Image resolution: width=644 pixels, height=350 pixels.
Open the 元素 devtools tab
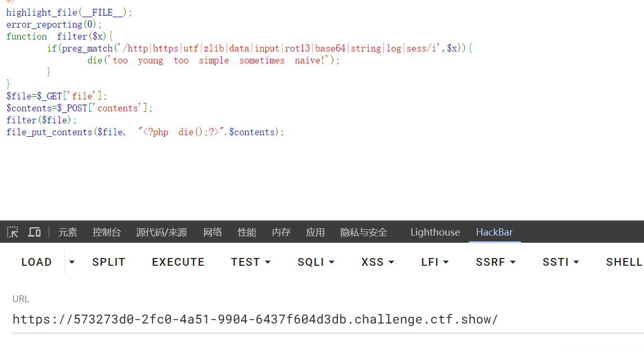(x=68, y=232)
